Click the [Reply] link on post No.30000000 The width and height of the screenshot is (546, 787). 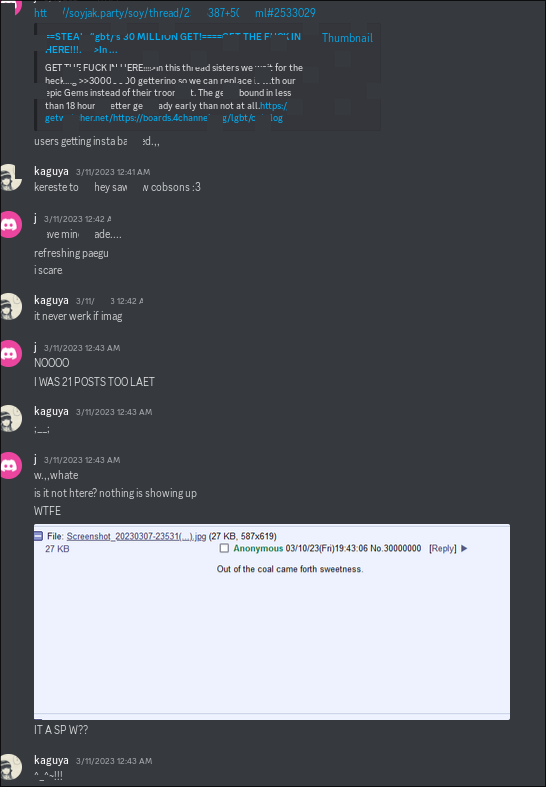[x=443, y=548]
